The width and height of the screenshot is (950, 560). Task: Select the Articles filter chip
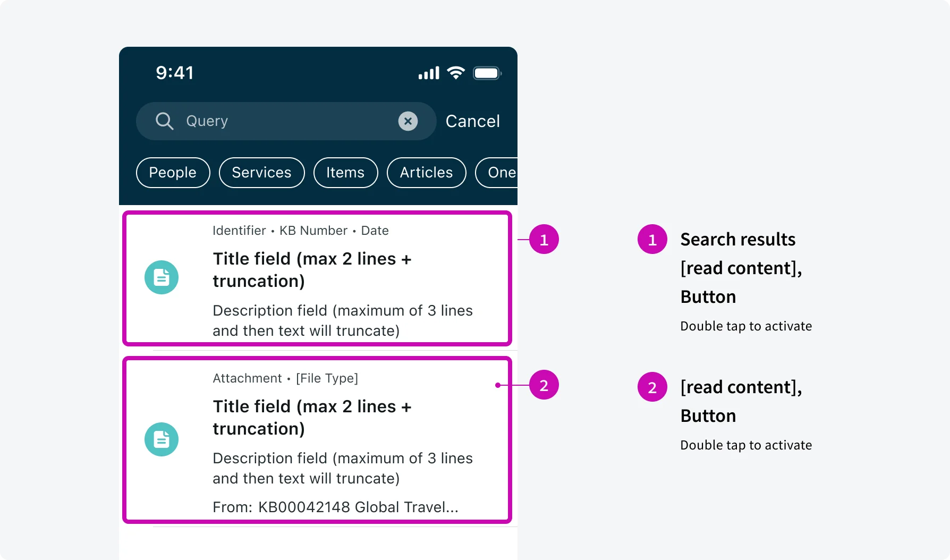(426, 172)
